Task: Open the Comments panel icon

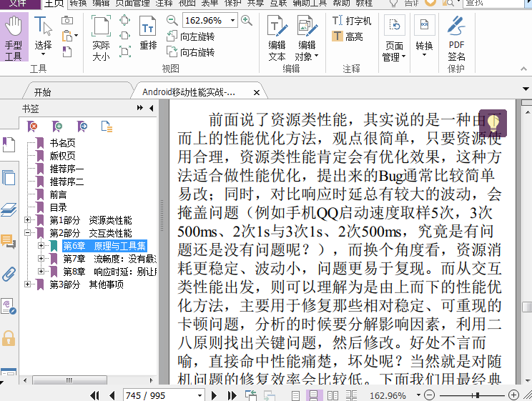Action: click(8, 241)
